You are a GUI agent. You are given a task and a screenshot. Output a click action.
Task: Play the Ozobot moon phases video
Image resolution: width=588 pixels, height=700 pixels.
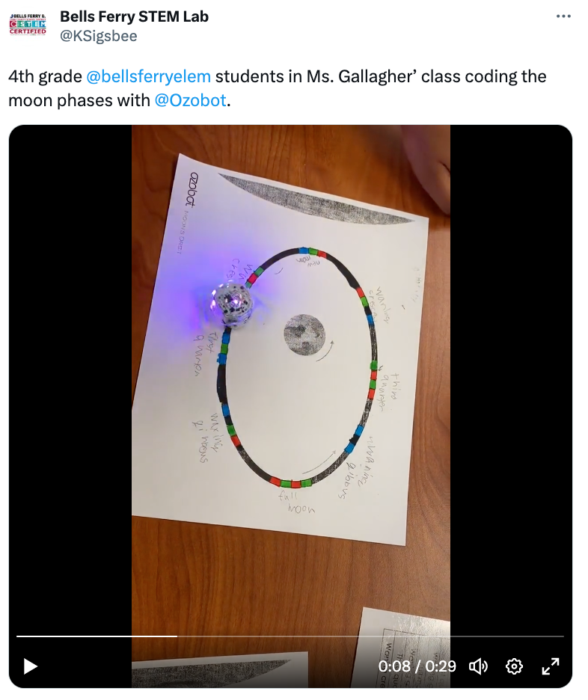tap(31, 666)
